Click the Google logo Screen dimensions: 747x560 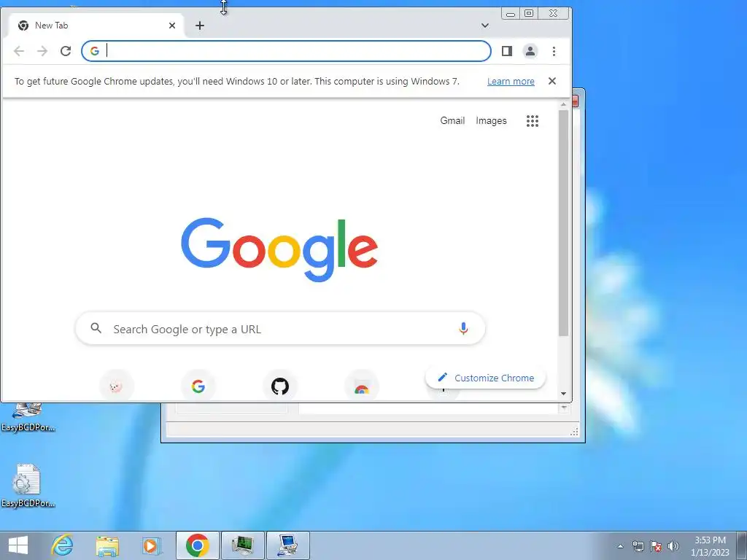pyautogui.click(x=279, y=249)
